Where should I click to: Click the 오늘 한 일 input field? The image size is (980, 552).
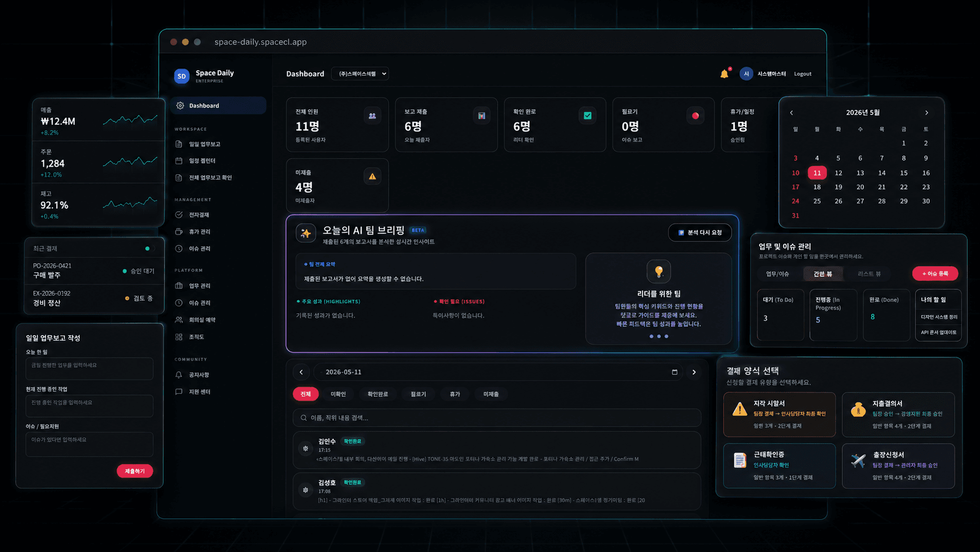89,368
